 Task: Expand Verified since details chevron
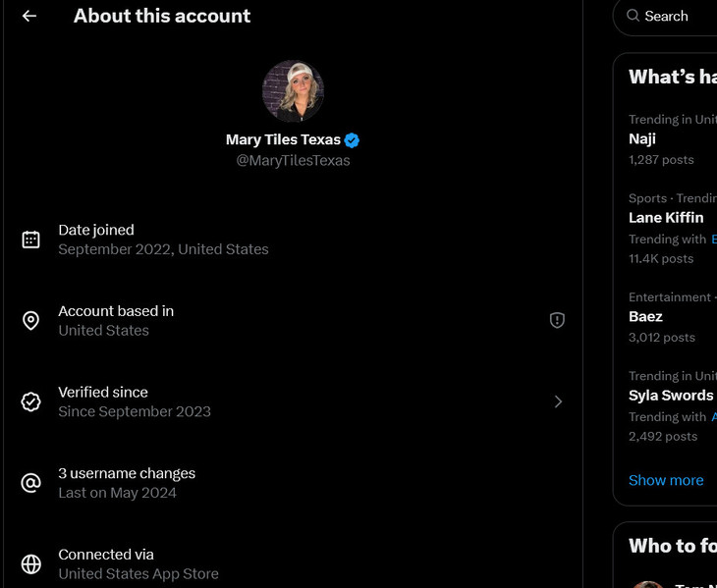point(558,401)
